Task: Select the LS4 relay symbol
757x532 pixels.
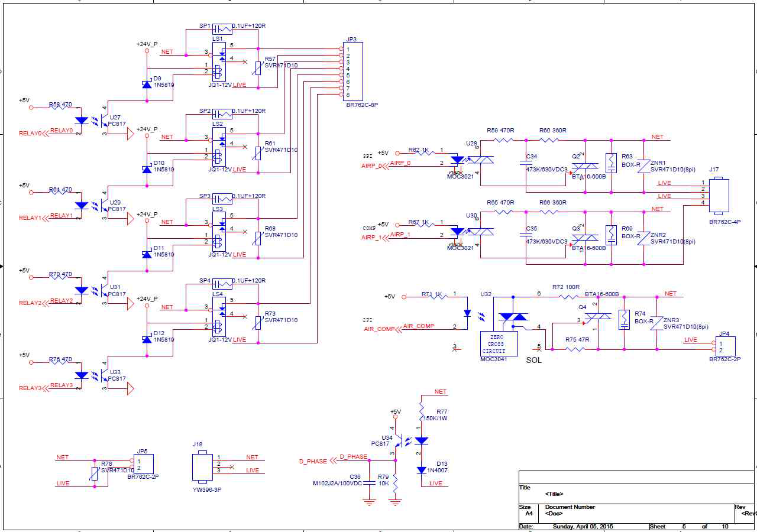Action: pos(218,316)
